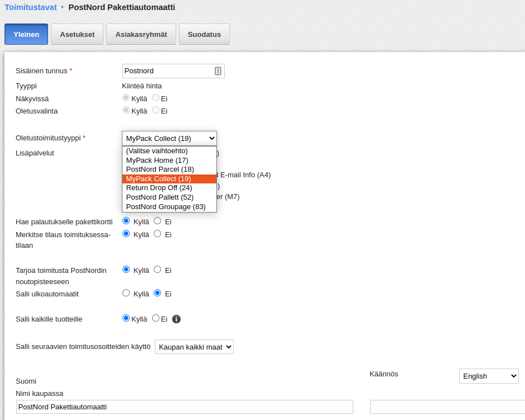Go to the Asiakasryhmät tab
525x420 pixels.
pyautogui.click(x=141, y=34)
